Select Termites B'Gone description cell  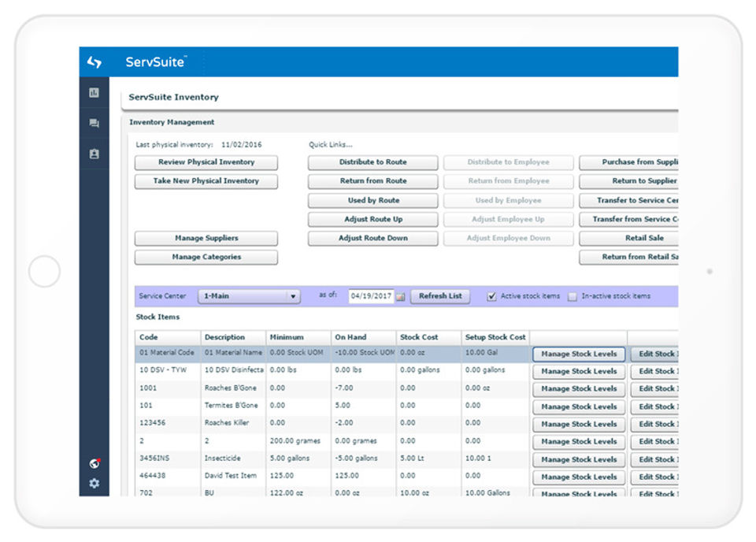point(233,406)
